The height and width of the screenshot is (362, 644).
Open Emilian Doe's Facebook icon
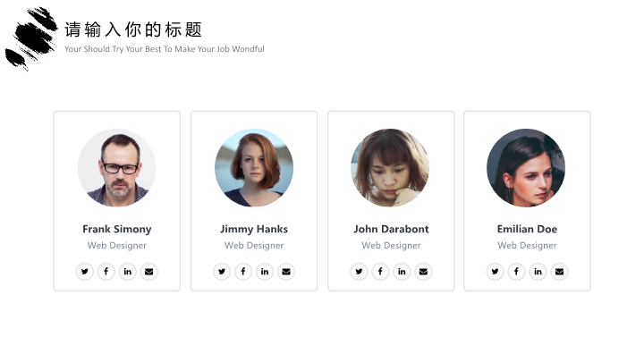(516, 272)
